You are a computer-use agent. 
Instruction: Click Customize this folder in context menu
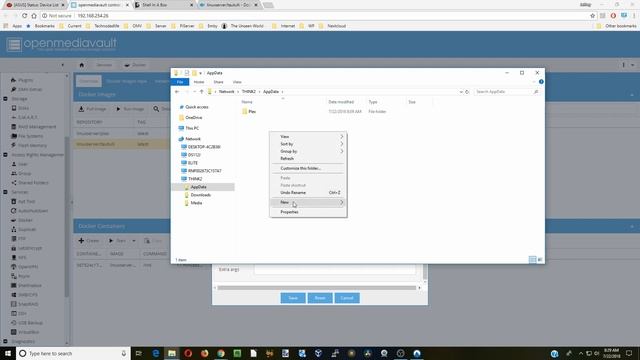(x=300, y=168)
